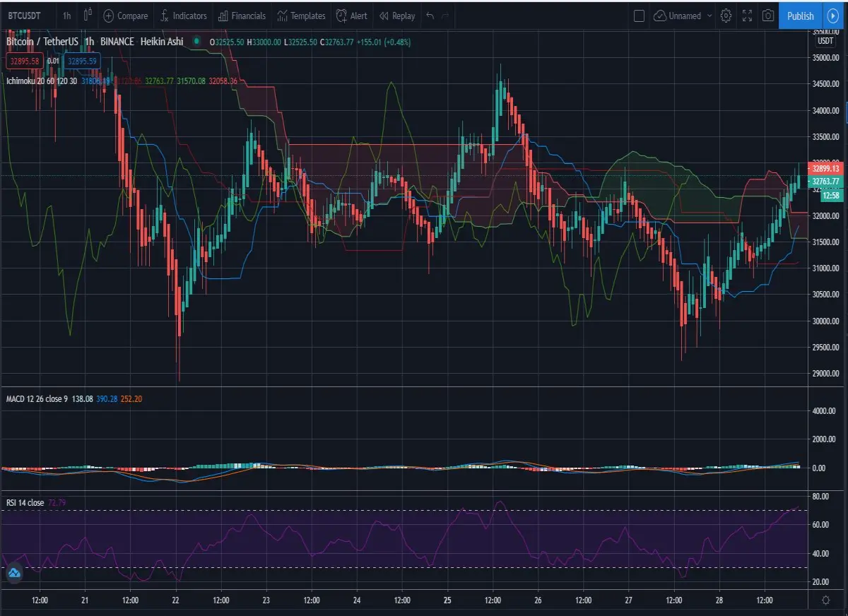Click RSI value 72.79
Screen dimensions: 848x616
pos(57,503)
